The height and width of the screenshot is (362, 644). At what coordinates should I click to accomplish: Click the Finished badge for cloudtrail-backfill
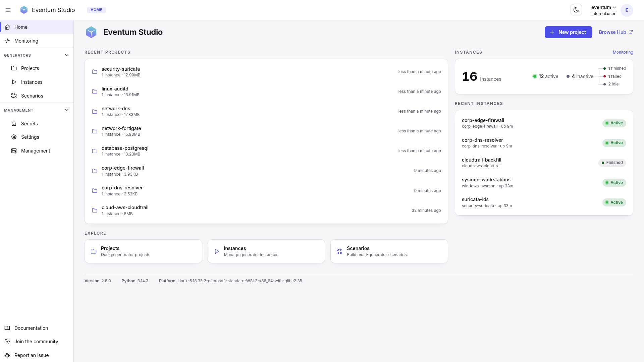[612, 163]
